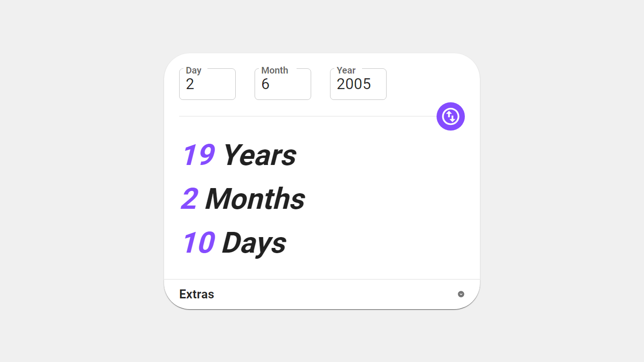644x362 pixels.
Task: Click the Years result text
Action: pos(260,155)
